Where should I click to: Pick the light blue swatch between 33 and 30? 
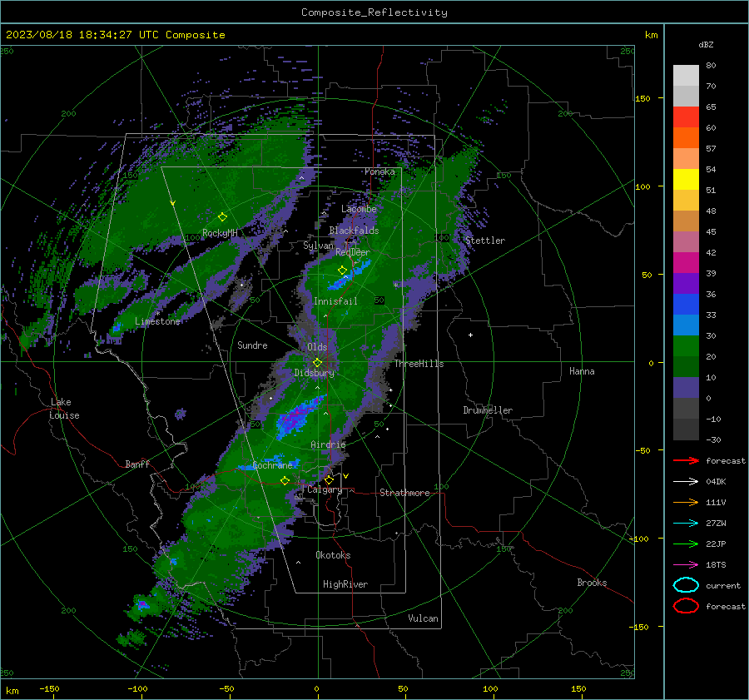coord(686,325)
